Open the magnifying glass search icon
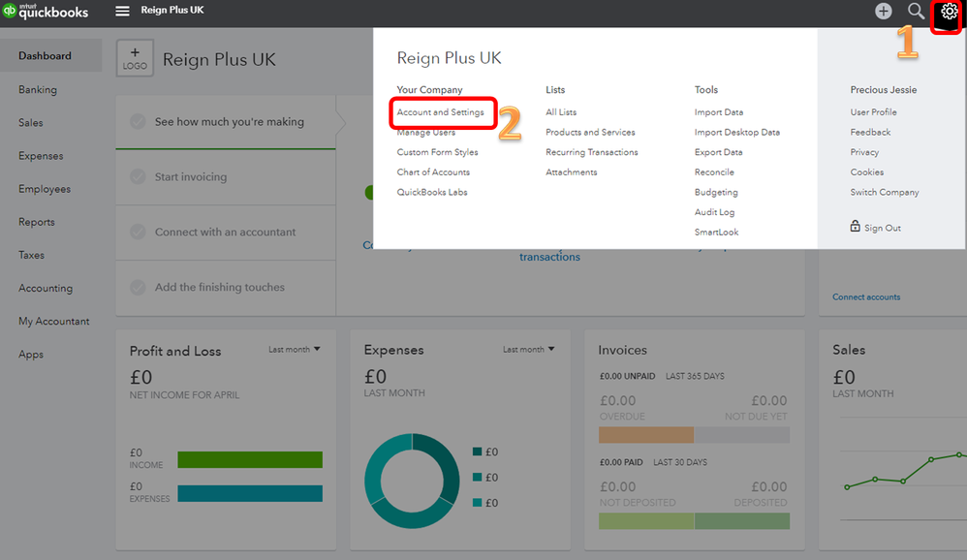Viewport: 967px width, 560px height. 916,11
